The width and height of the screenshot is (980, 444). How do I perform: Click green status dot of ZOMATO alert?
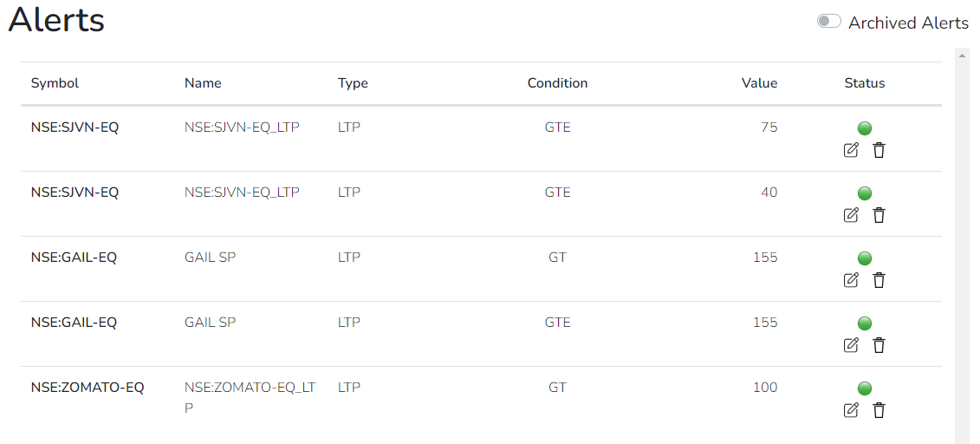865,388
